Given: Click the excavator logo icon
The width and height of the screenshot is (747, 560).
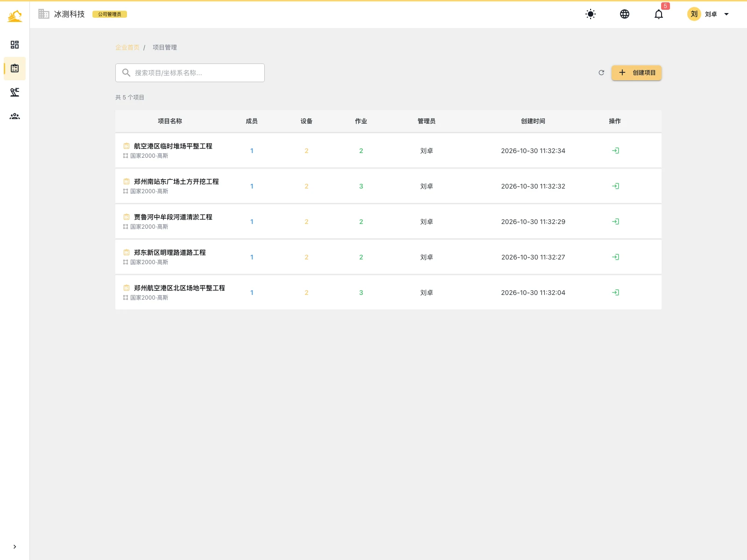Looking at the screenshot, I should (x=14, y=16).
